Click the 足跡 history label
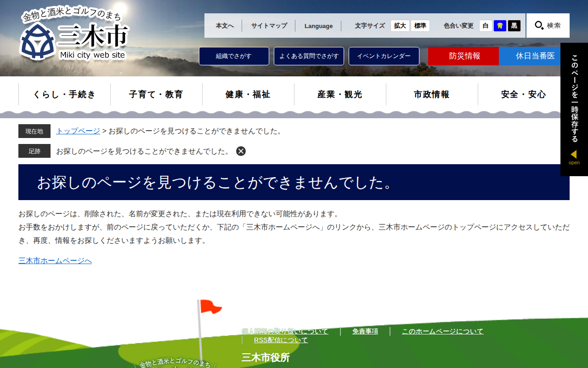This screenshot has height=368, width=588. [34, 151]
